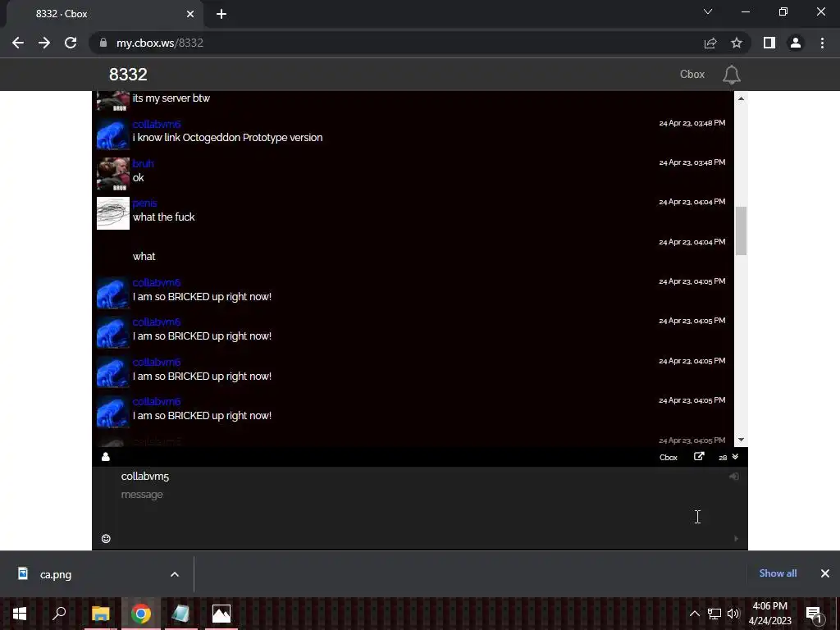Open Chrome tab search chevron

click(x=708, y=11)
